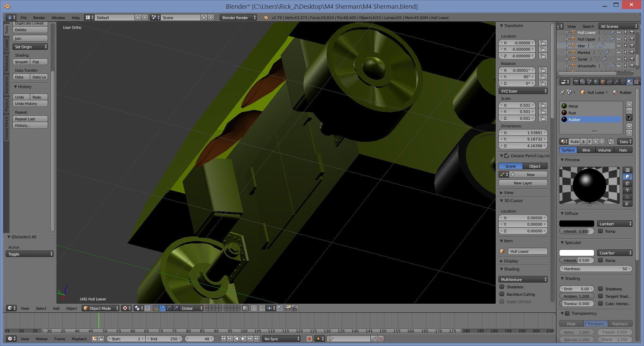This screenshot has height=346, width=644.
Task: Open the Render Layers properties tab
Action: pyautogui.click(x=583, y=82)
